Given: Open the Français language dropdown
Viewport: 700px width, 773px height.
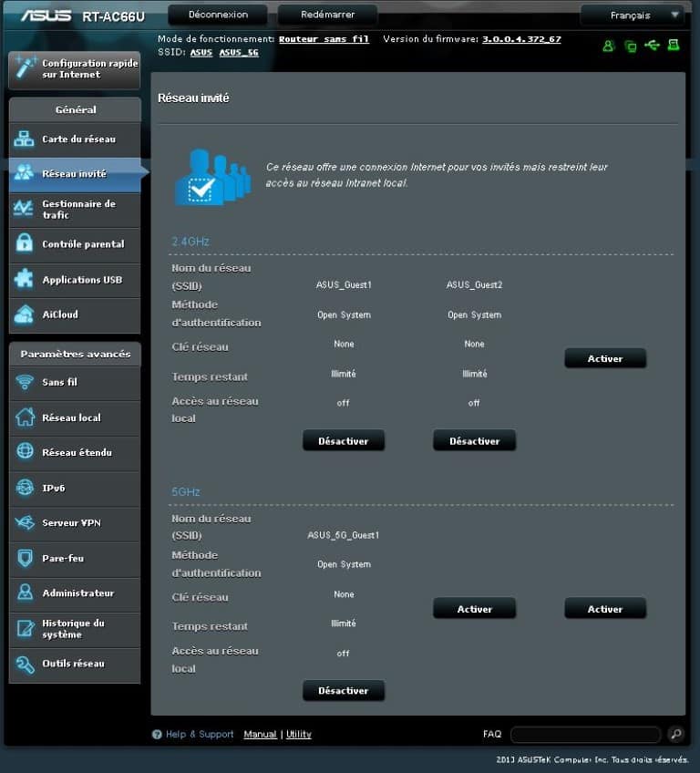Looking at the screenshot, I should pos(632,15).
